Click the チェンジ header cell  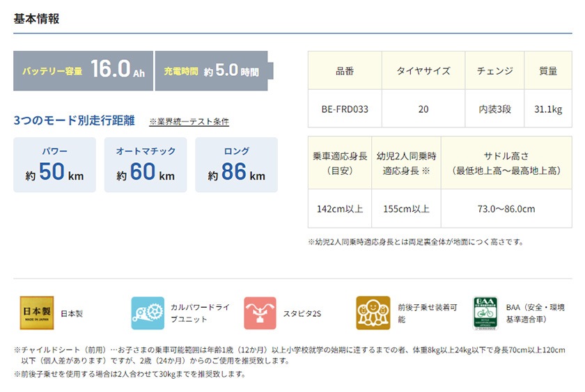pos(494,71)
